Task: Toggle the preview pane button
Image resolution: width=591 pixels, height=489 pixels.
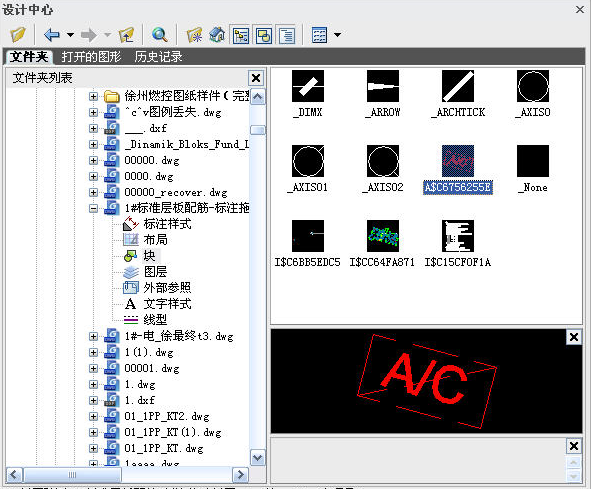Action: click(x=264, y=35)
